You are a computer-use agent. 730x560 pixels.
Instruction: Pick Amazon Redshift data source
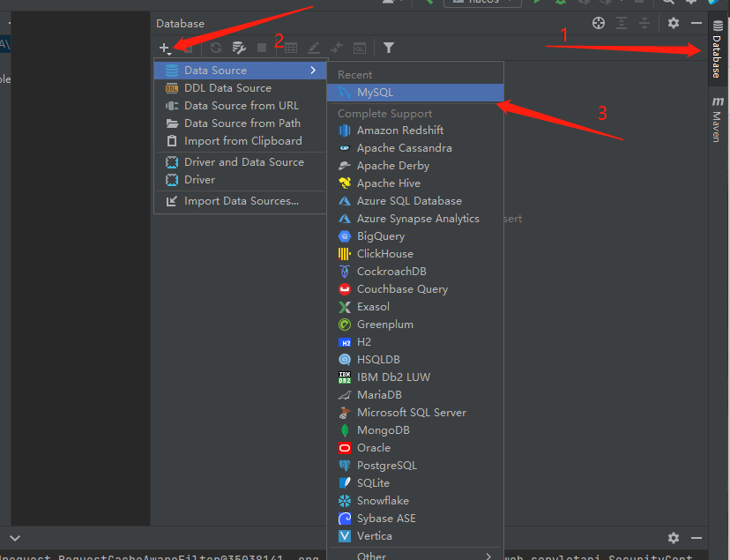(x=415, y=131)
